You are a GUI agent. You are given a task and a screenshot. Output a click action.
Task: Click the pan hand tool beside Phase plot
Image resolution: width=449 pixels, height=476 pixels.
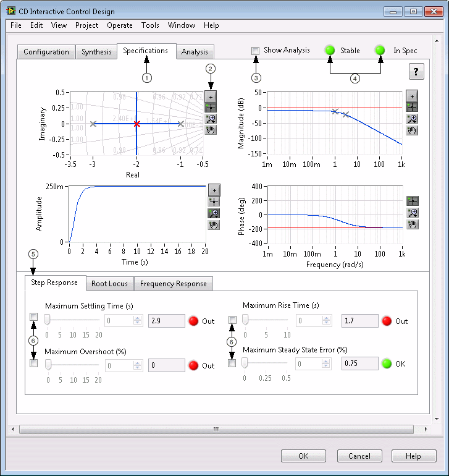click(x=412, y=224)
